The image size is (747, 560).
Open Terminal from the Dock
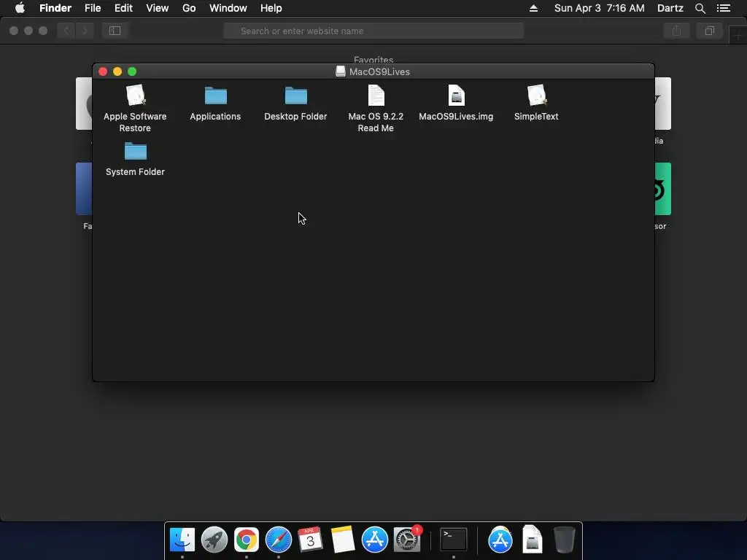pyautogui.click(x=454, y=540)
